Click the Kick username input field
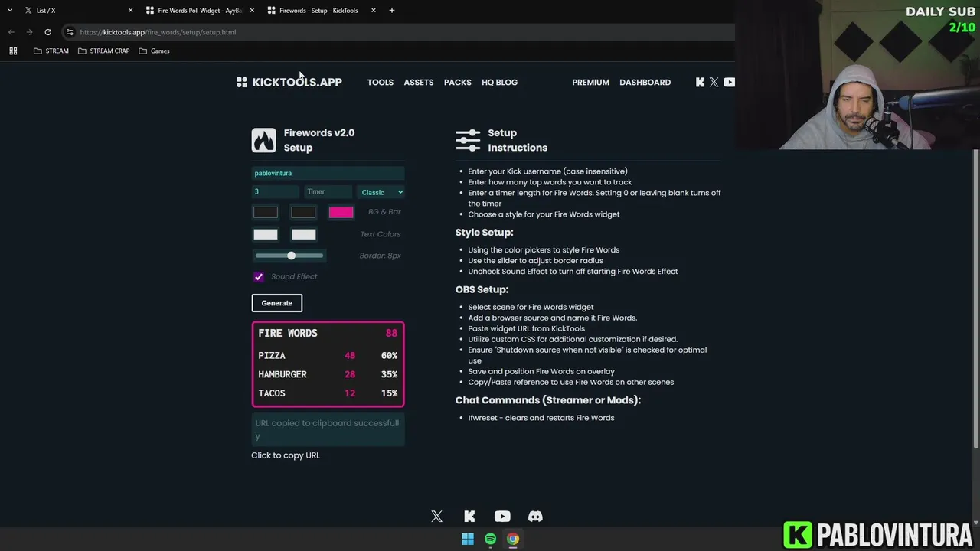 tap(328, 174)
